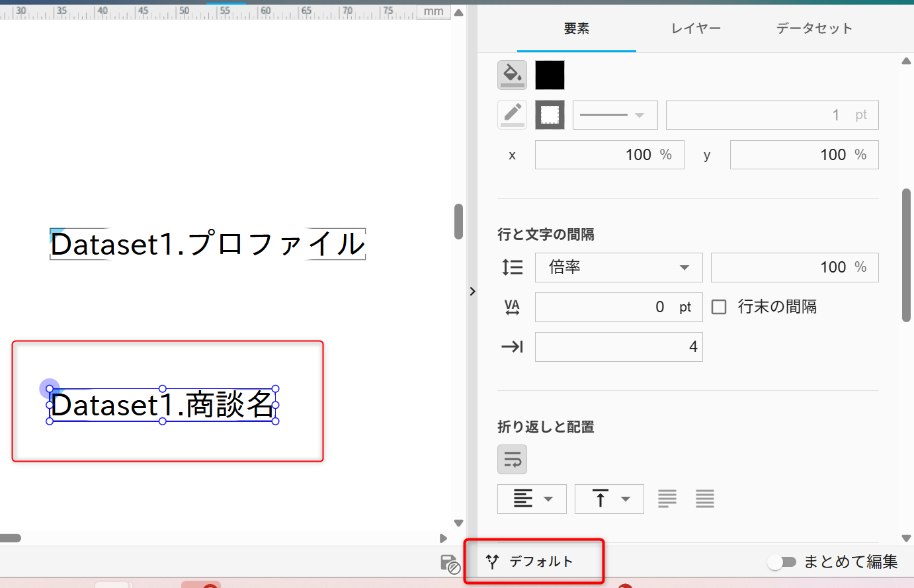Click the canvas scroll right arrow
Screen dimensions: 914x588
click(x=443, y=538)
